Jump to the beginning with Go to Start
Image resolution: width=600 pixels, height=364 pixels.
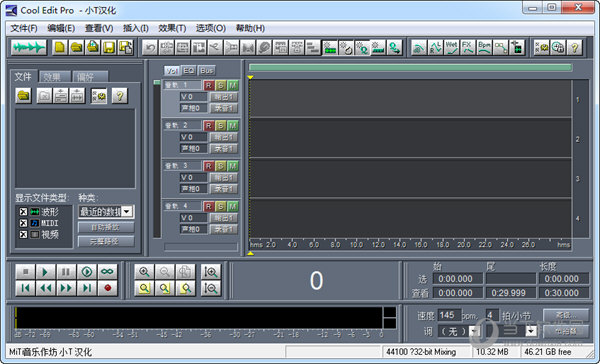25,288
